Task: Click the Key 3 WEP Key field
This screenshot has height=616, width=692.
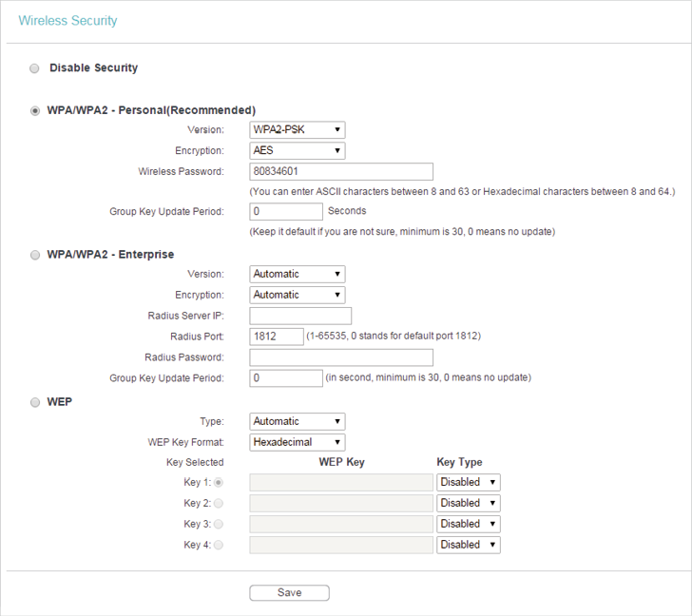Action: [341, 524]
